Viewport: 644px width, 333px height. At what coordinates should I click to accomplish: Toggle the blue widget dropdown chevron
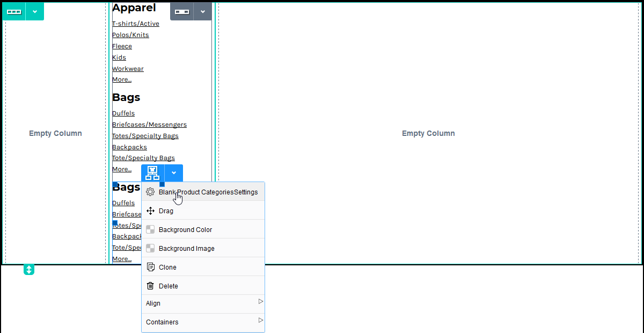tap(174, 173)
